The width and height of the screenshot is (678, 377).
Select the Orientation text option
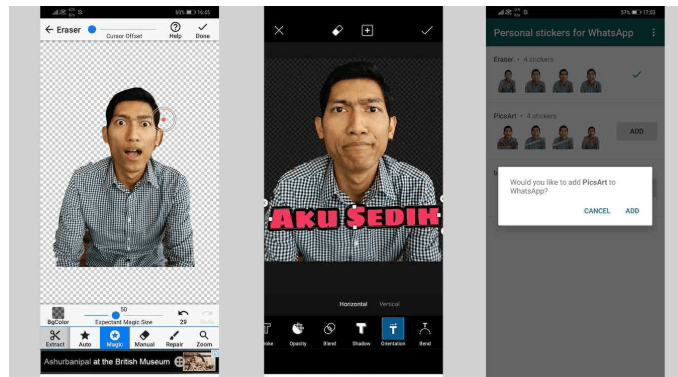pos(393,332)
